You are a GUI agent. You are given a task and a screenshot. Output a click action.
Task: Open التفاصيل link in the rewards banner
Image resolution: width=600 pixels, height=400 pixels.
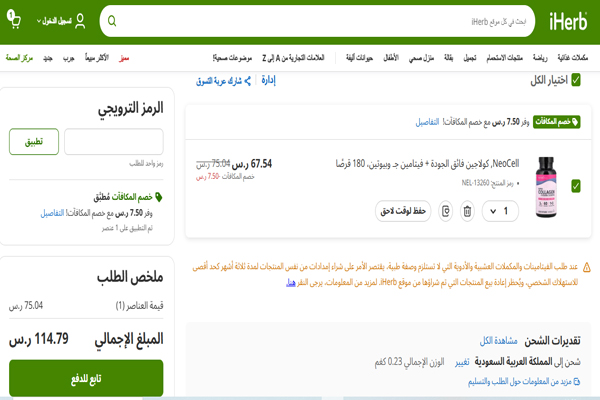click(x=427, y=122)
